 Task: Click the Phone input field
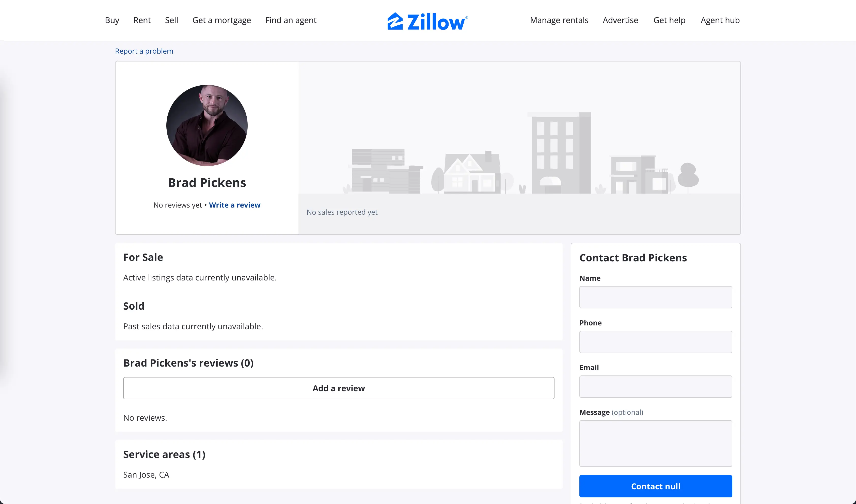[655, 342]
